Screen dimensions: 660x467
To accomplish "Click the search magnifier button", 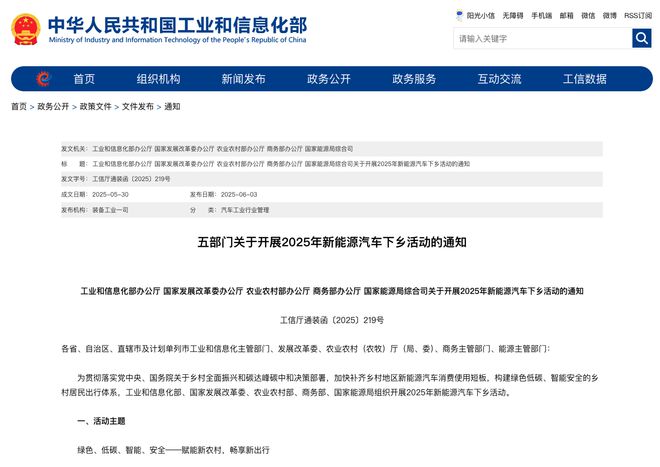I will point(641,38).
